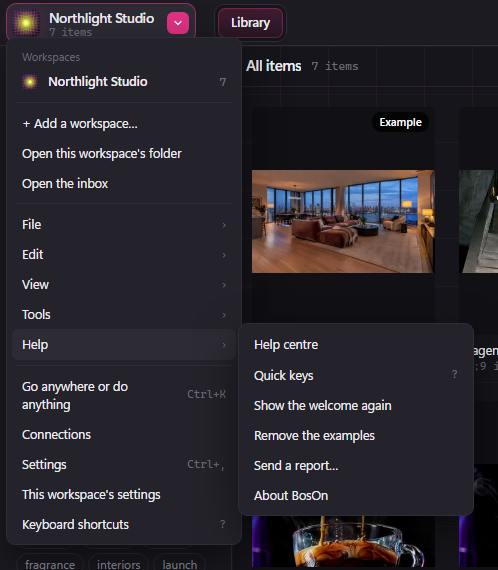The image size is (498, 570).
Task: Open About BosOn
Action: coord(356,496)
